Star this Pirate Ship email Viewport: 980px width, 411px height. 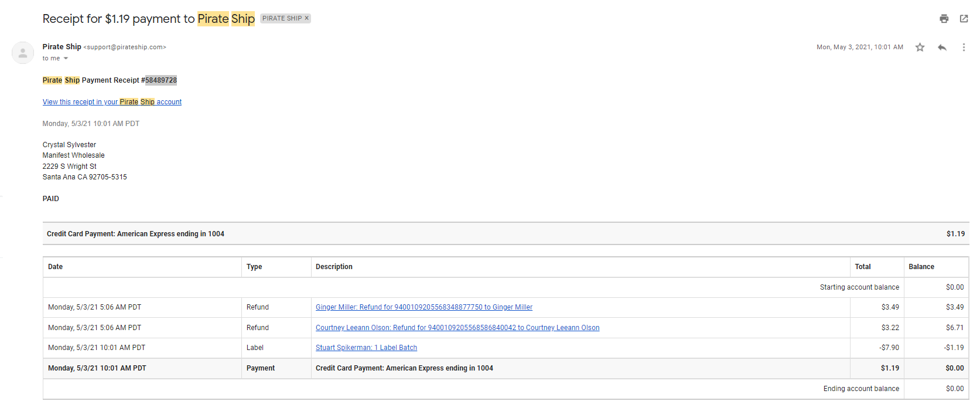[920, 47]
